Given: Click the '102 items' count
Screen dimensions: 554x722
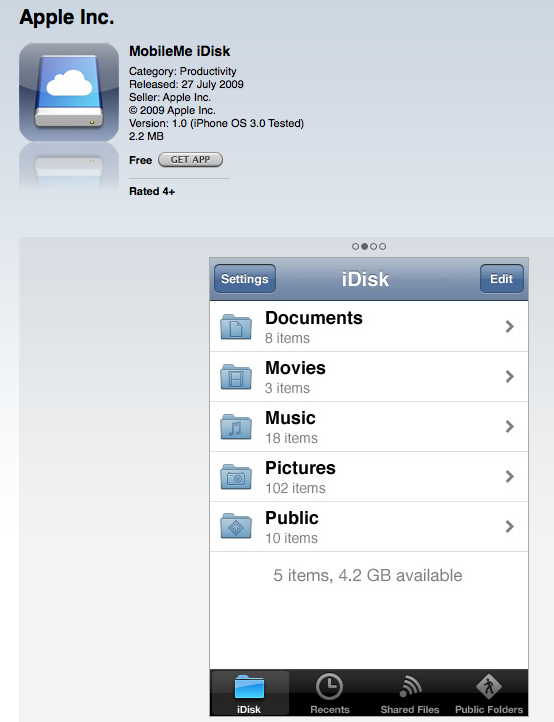Looking at the screenshot, I should click(295, 488).
